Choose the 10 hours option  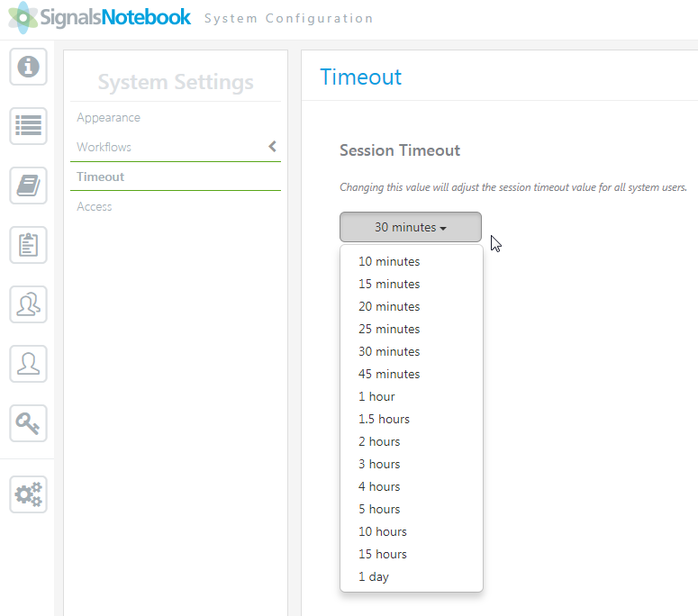[x=383, y=531]
